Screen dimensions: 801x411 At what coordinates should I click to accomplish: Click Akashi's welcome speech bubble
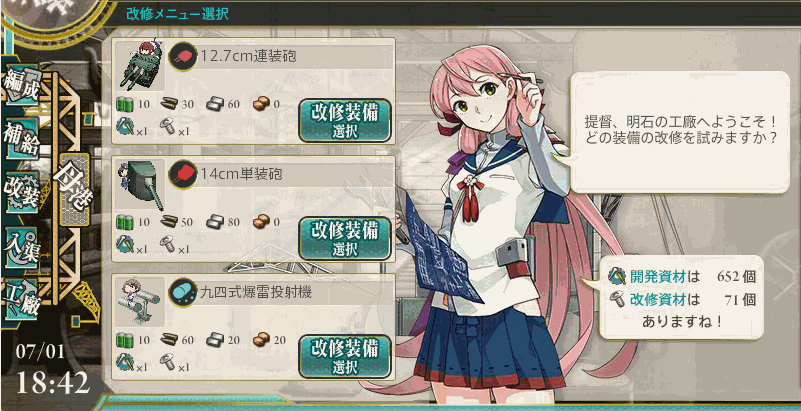click(x=679, y=132)
